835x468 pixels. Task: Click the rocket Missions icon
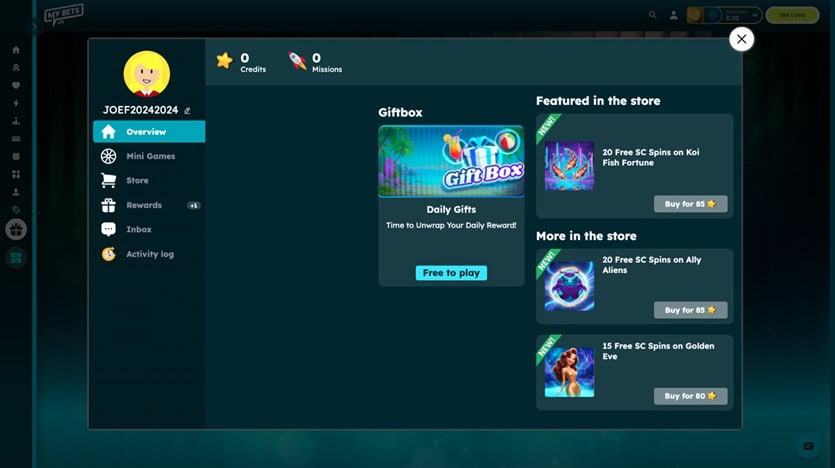(297, 61)
